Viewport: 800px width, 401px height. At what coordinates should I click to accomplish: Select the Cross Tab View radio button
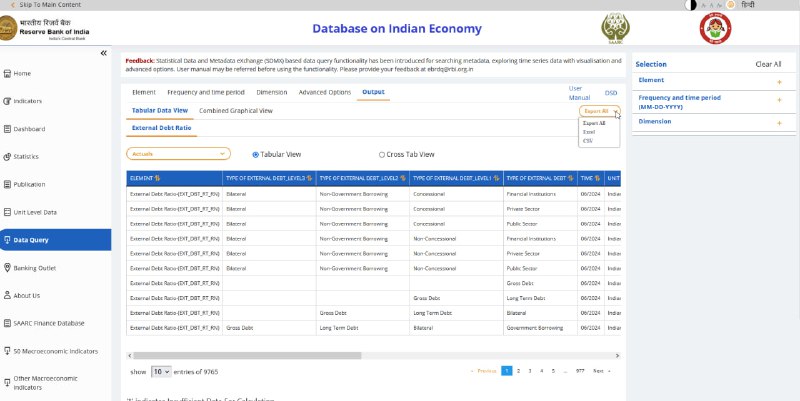pos(382,155)
